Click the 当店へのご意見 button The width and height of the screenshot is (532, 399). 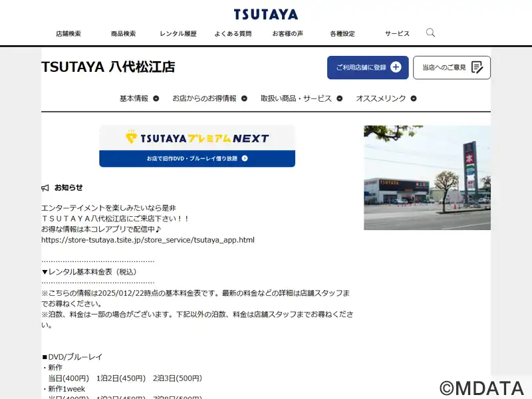[x=452, y=68]
